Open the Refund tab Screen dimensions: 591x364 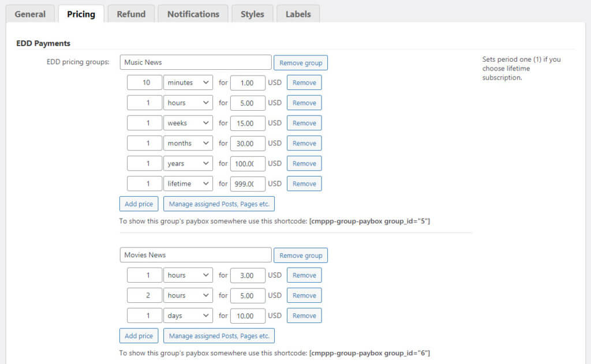(x=131, y=14)
